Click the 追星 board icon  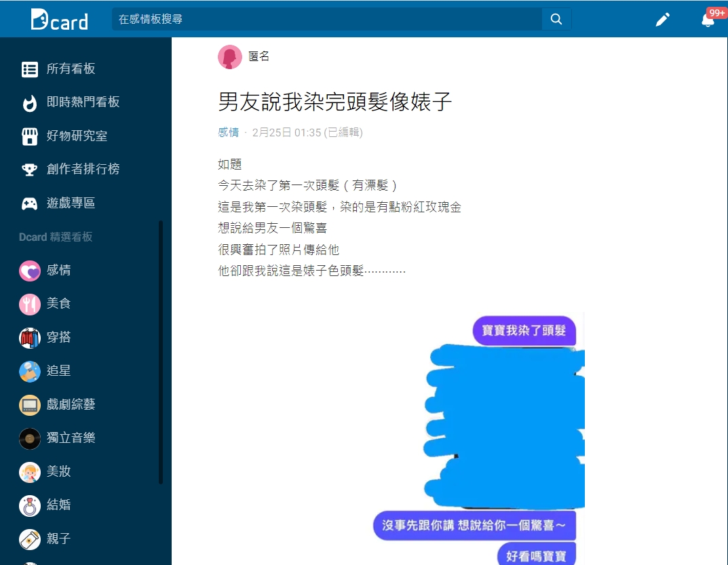coord(30,372)
